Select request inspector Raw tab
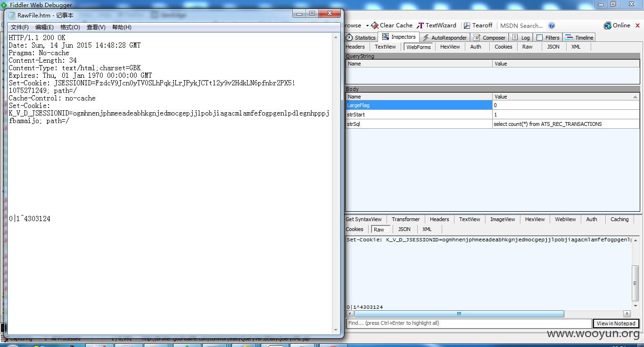 coord(527,47)
